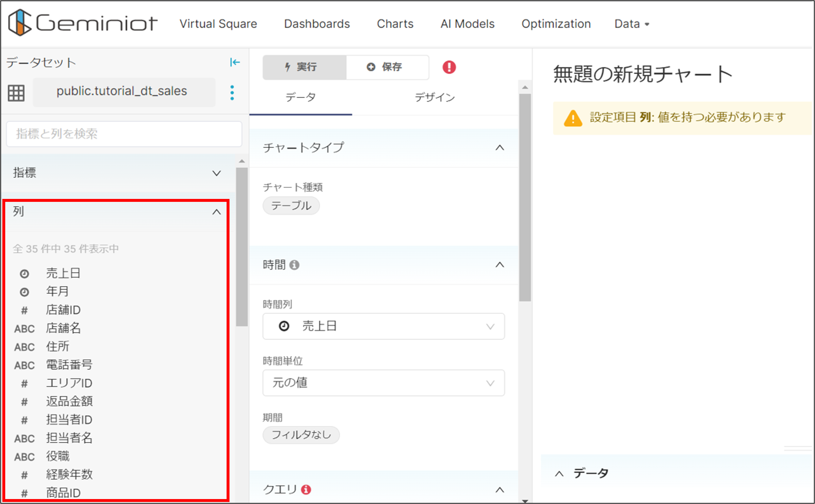815x504 pixels.
Task: Select the 店舗ID column
Action: coord(63,310)
